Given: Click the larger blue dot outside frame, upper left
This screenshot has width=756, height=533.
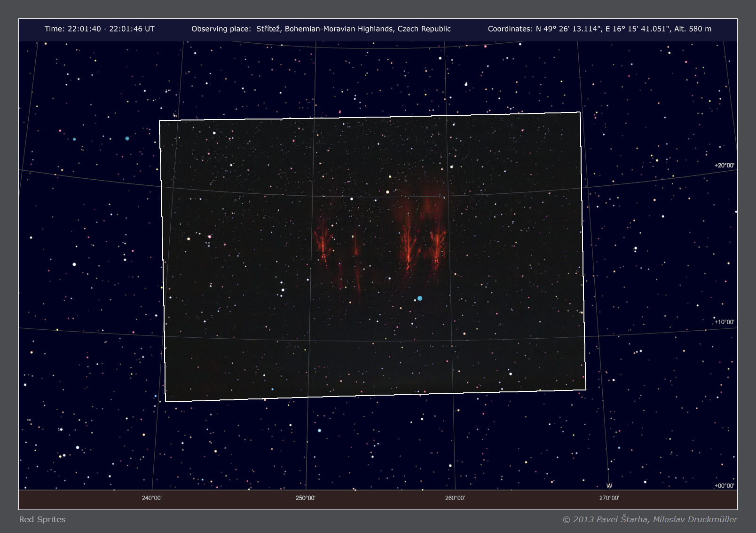Looking at the screenshot, I should [127, 138].
